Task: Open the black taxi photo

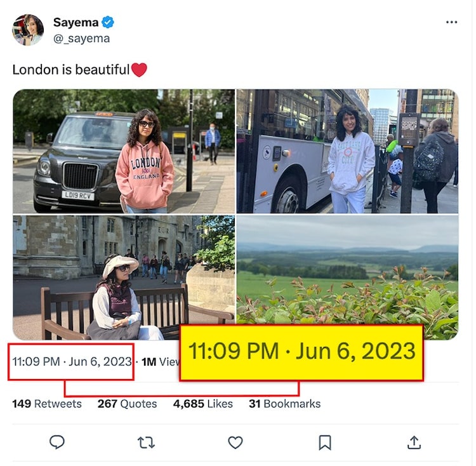Action: pos(124,151)
